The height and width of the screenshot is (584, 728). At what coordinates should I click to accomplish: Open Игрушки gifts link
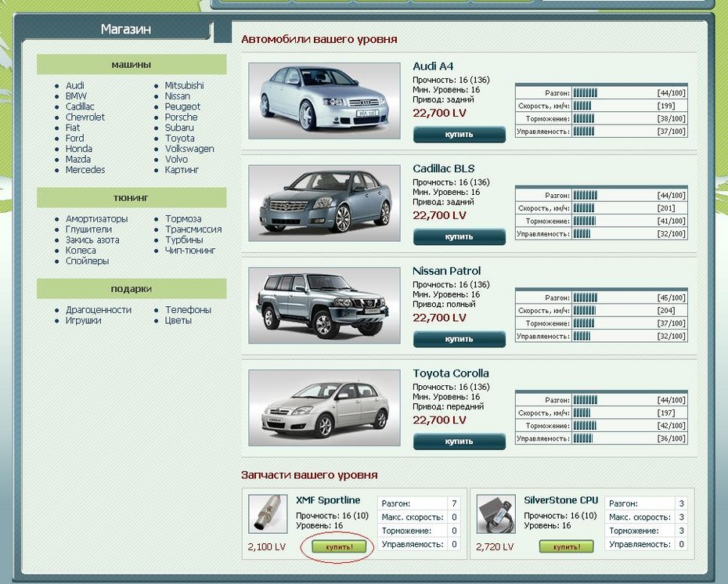pyautogui.click(x=84, y=320)
